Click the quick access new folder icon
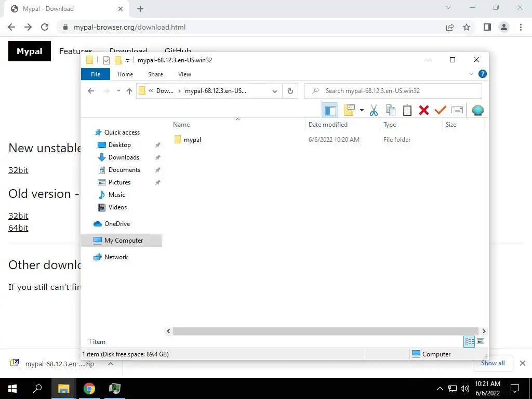Image resolution: width=532 pixels, height=399 pixels. pos(118,60)
